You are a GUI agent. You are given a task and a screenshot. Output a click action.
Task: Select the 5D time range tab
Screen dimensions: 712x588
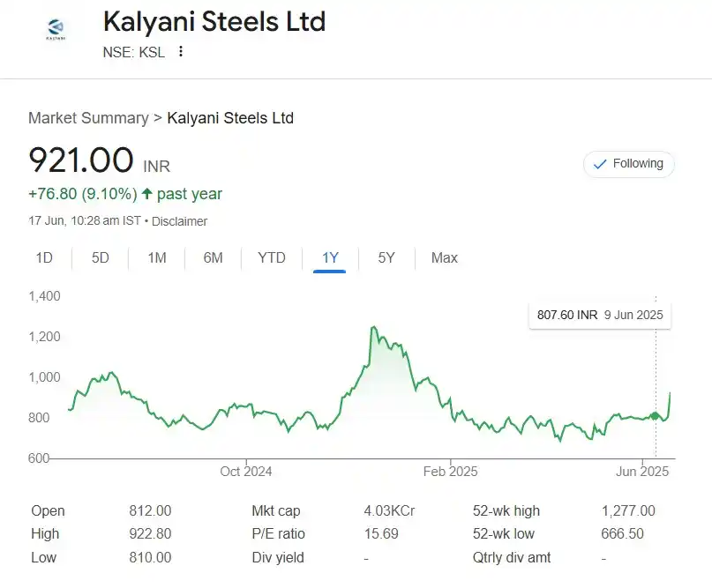point(101,257)
